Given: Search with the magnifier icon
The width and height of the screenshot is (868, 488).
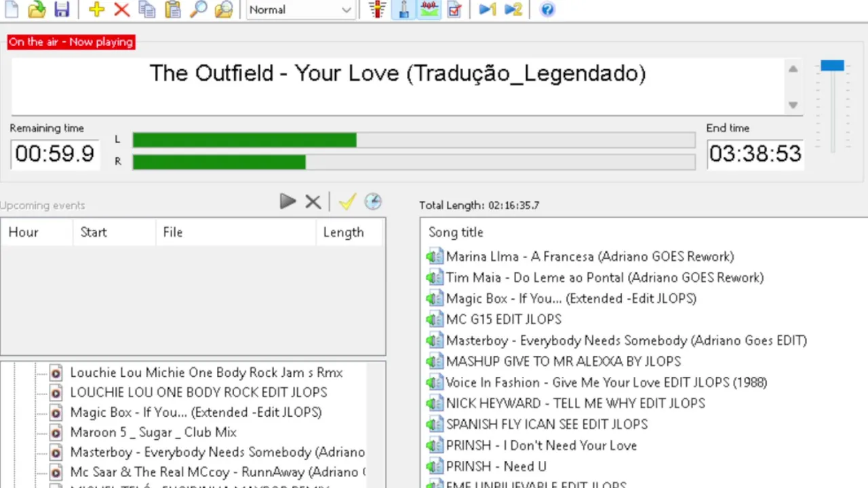Looking at the screenshot, I should (x=198, y=9).
